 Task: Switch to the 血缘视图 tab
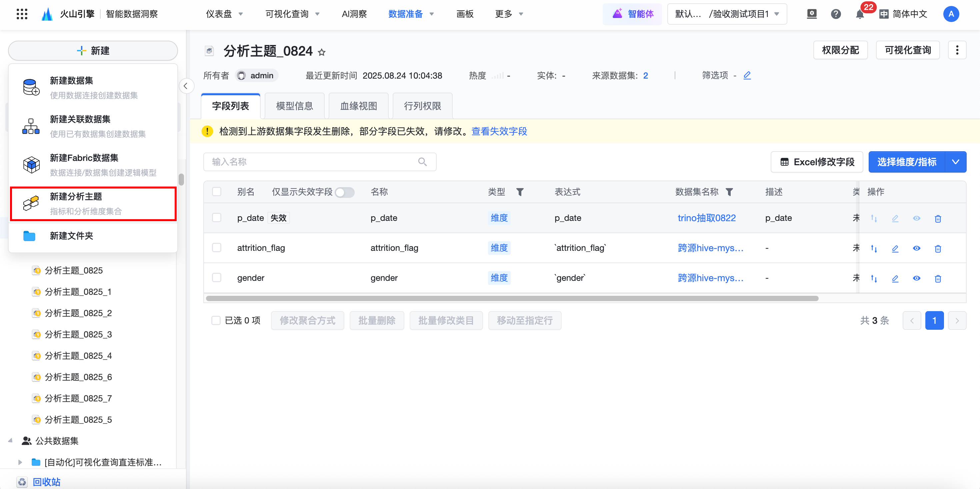pos(358,106)
